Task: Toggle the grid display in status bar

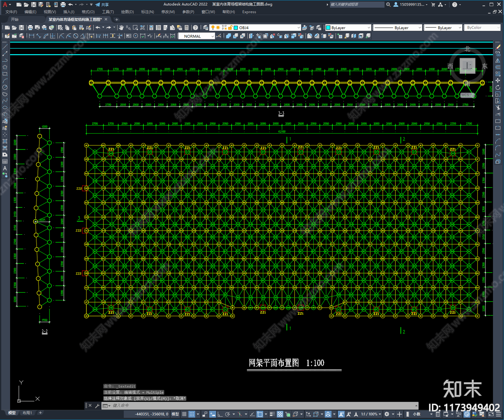Action: [185, 414]
